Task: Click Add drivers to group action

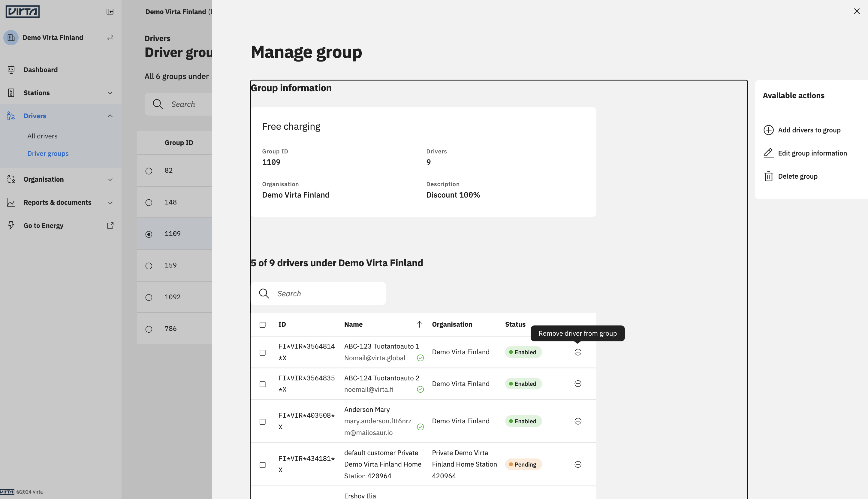Action: coord(802,130)
